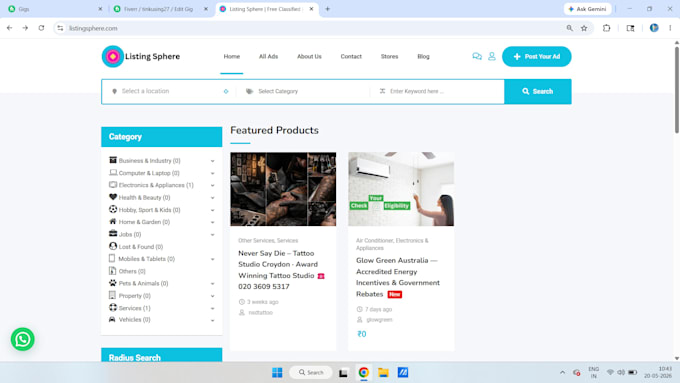Open the Select Category dropdown

(x=304, y=92)
